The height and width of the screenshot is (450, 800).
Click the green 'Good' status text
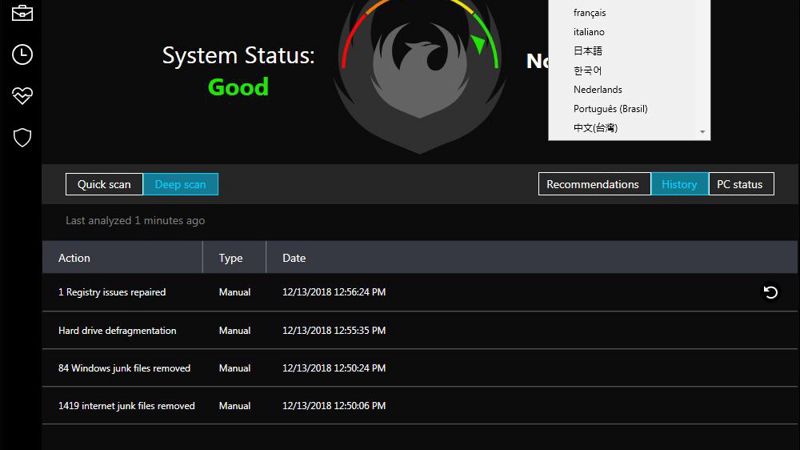[238, 87]
